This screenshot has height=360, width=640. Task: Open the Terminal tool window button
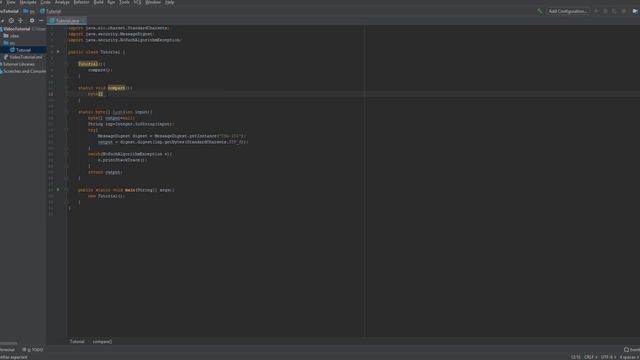click(7, 350)
